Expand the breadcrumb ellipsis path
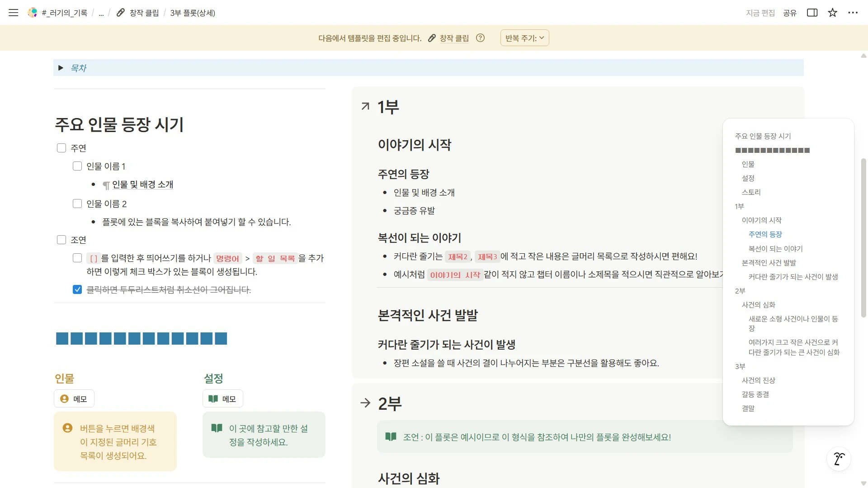This screenshot has width=868, height=488. (x=101, y=13)
